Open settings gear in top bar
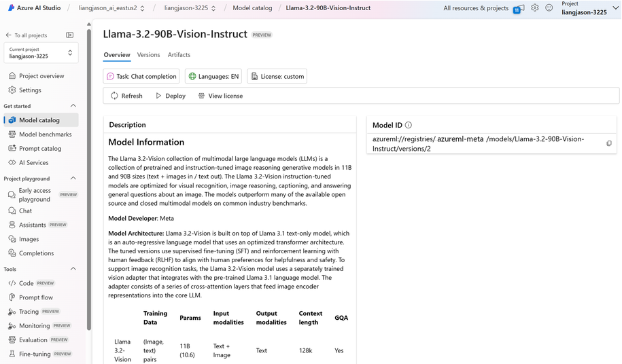Screen dimensions: 622x364 click(535, 8)
